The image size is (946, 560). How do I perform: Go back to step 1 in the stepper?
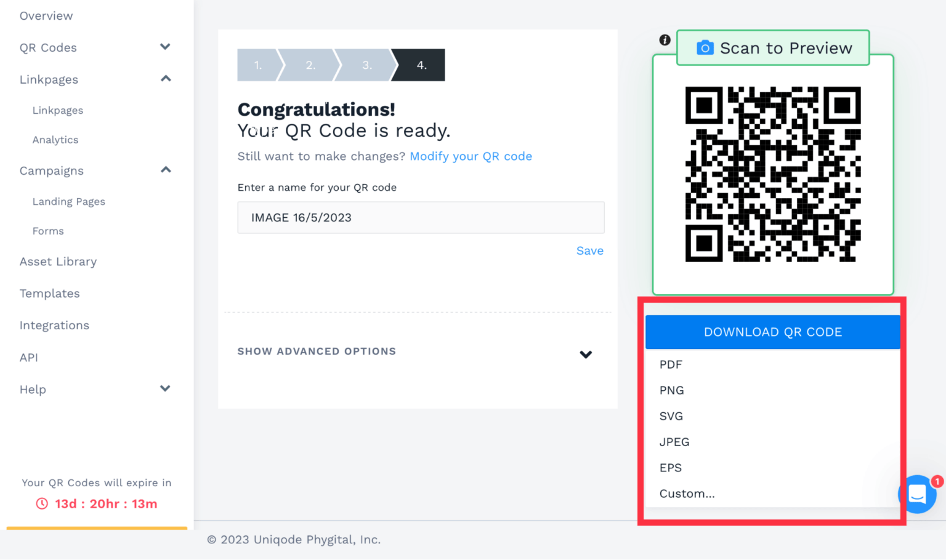point(257,65)
